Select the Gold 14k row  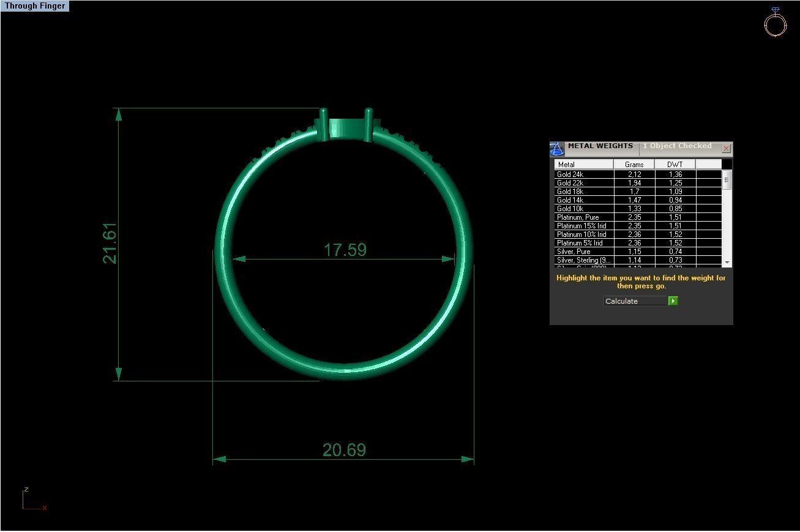coord(638,200)
